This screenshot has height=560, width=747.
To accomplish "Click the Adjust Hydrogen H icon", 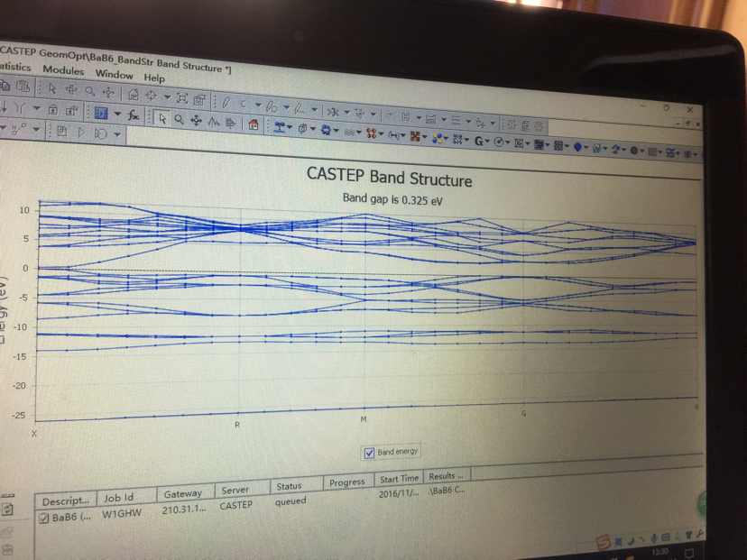I will (406, 115).
